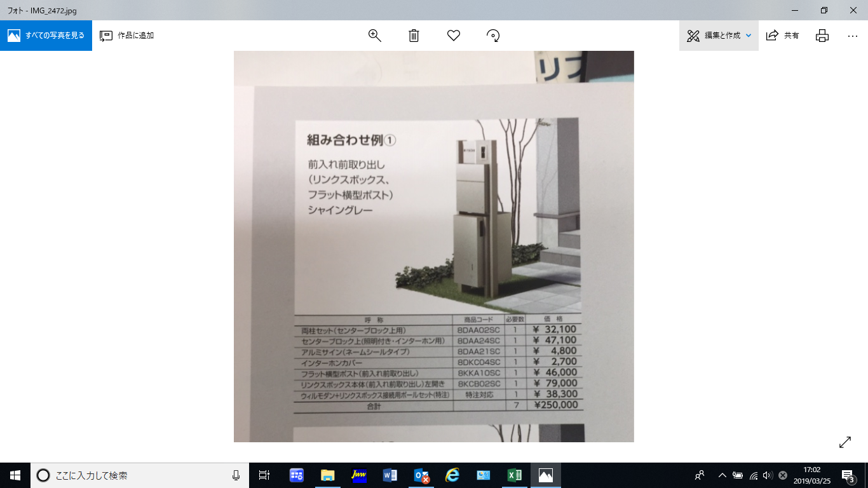Open File Explorer from the taskbar
Image resolution: width=868 pixels, height=488 pixels.
point(327,475)
